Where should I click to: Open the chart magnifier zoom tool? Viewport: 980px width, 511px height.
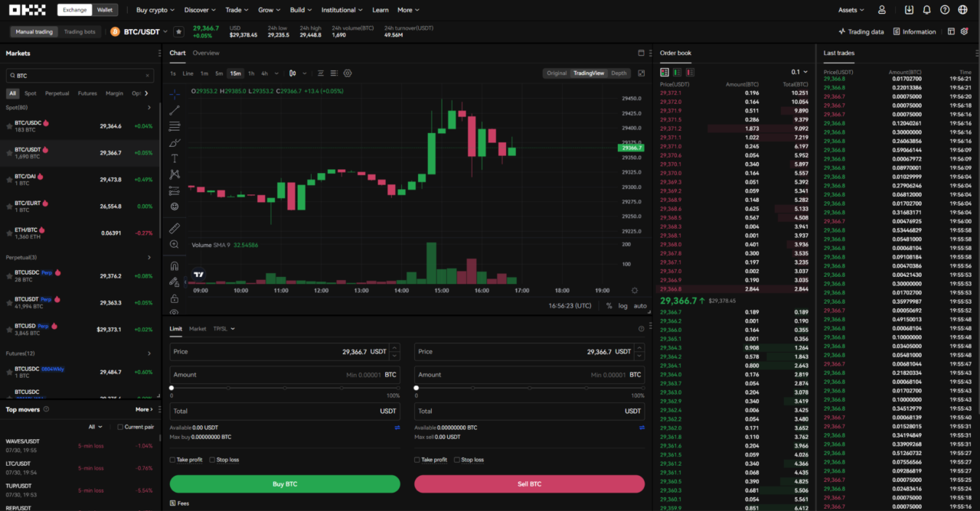click(175, 244)
